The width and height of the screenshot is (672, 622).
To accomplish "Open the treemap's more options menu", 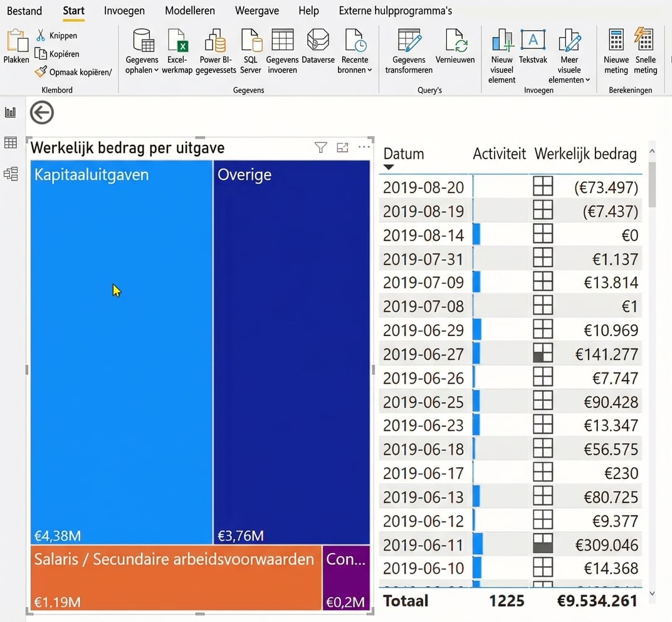I will pyautogui.click(x=364, y=147).
